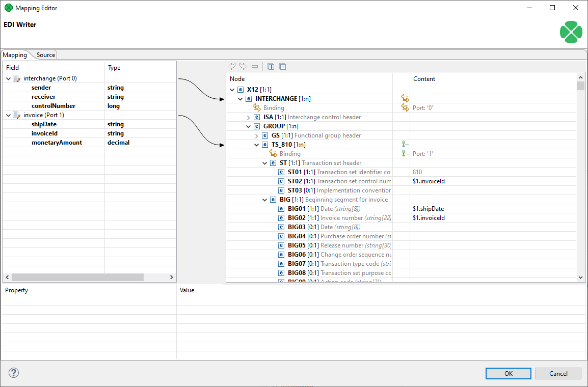Collapse the interchange (Port 0) field group
This screenshot has width=588, height=387.
8,78
